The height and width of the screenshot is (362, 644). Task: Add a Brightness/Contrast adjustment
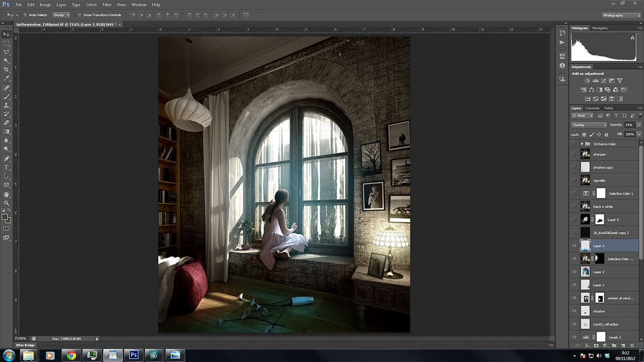coord(587,81)
